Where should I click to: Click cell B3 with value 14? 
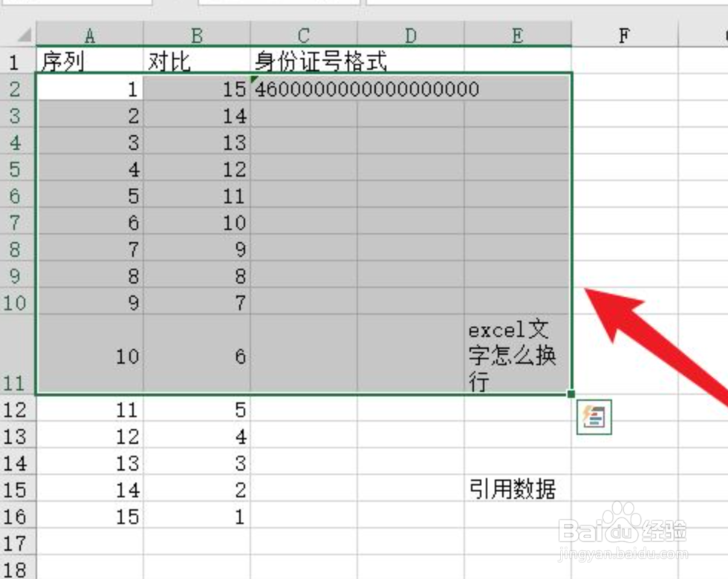(197, 115)
